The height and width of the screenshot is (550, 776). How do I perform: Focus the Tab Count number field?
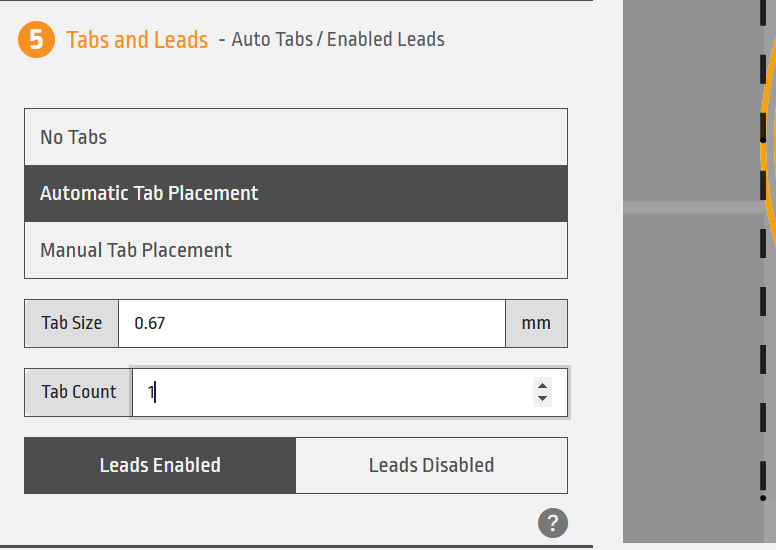pos(349,393)
